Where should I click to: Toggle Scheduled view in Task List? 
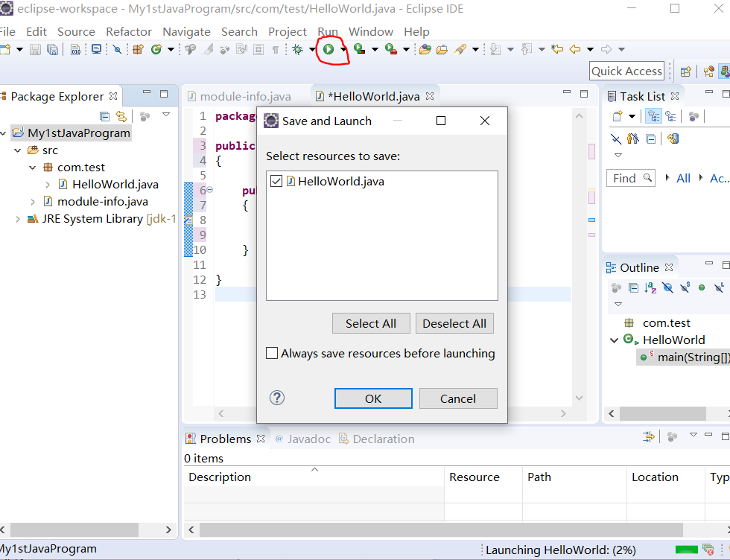pos(671,116)
